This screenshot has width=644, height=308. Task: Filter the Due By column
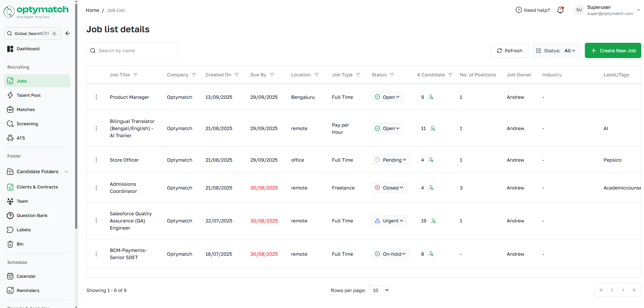coord(272,75)
